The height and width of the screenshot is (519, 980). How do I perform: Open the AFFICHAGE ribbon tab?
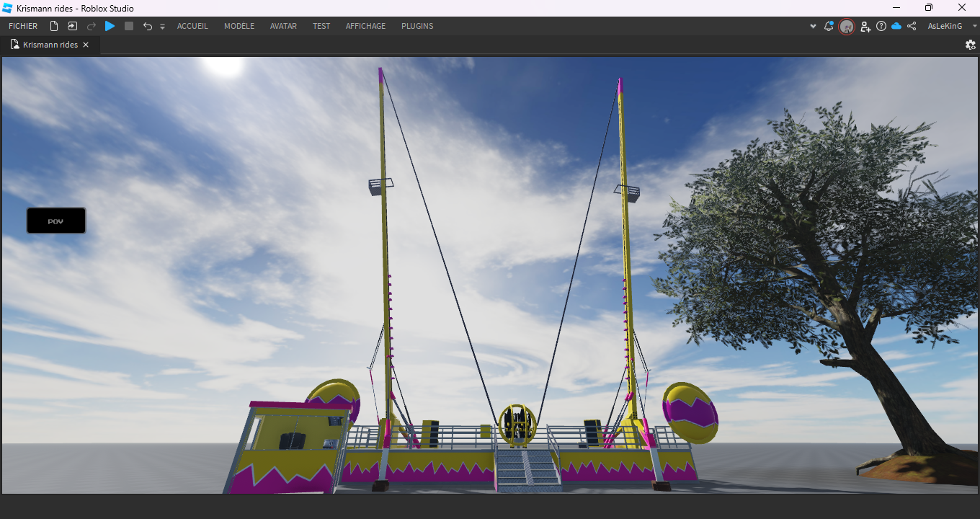[366, 26]
